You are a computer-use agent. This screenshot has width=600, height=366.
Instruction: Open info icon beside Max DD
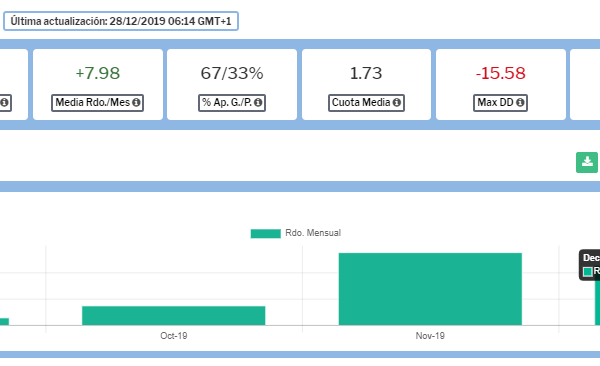pyautogui.click(x=520, y=103)
